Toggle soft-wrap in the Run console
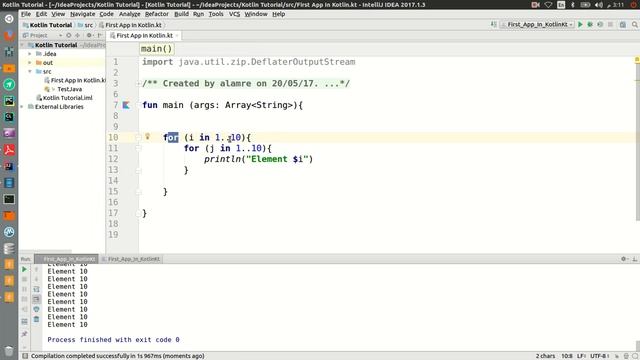 point(36,289)
